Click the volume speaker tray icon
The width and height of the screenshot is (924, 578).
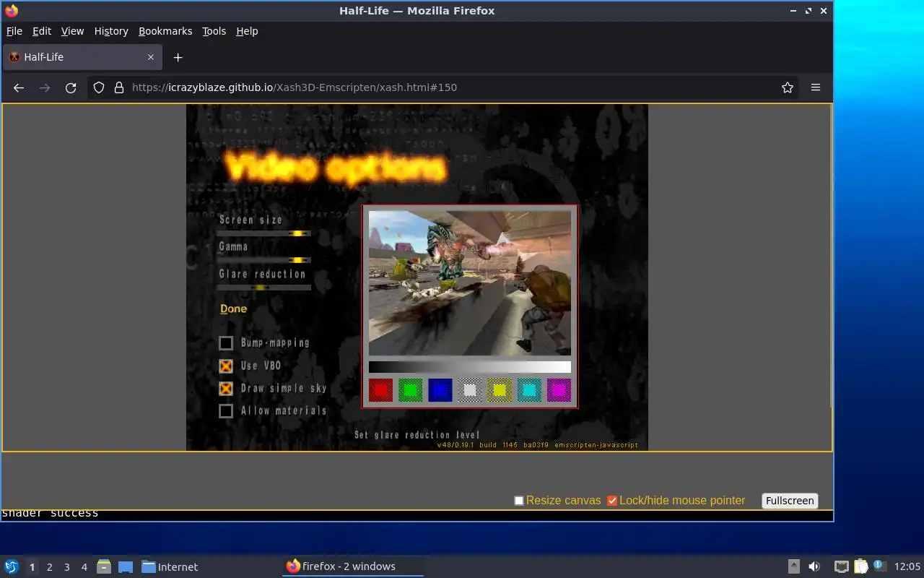click(x=814, y=566)
